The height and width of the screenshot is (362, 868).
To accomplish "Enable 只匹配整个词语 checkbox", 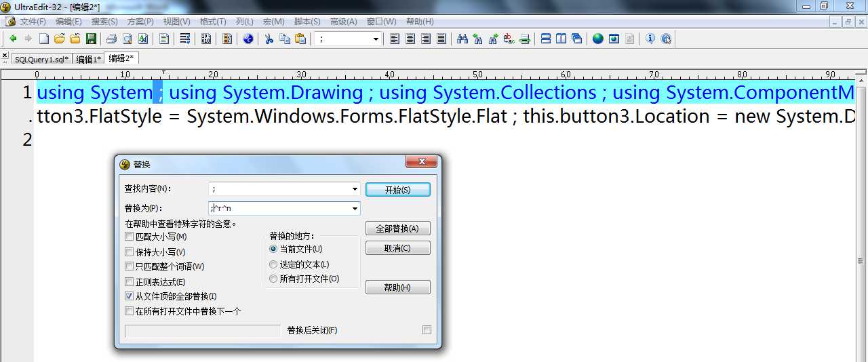I will point(130,266).
